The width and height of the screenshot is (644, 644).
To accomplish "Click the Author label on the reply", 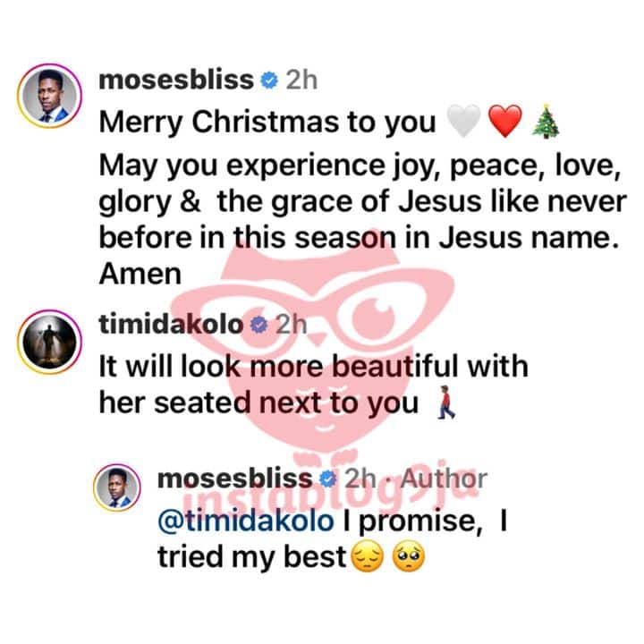I will click(444, 479).
